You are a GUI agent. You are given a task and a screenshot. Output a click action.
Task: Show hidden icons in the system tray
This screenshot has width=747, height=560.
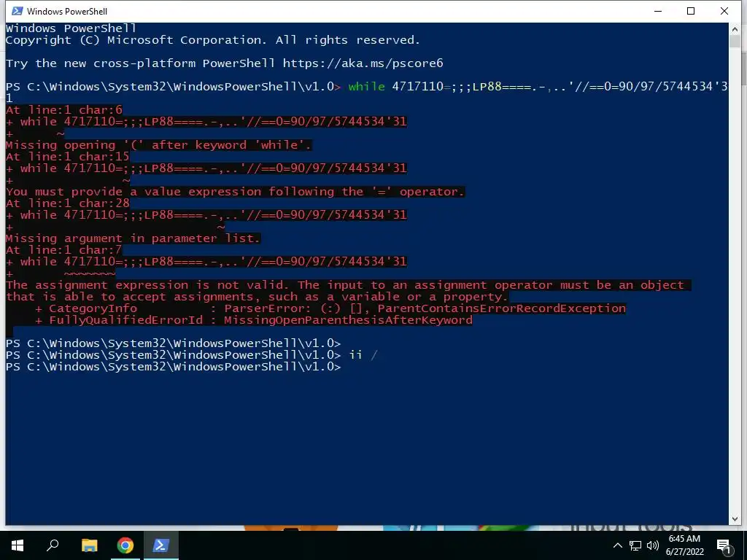(617, 545)
